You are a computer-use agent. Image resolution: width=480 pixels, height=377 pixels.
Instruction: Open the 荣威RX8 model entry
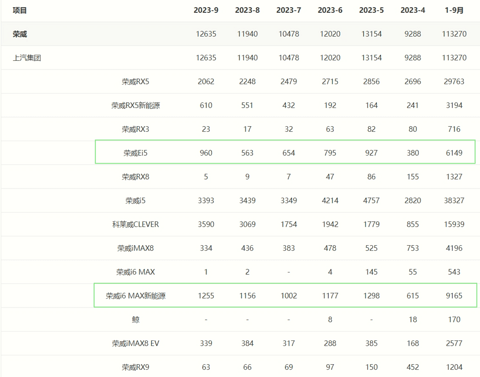(x=135, y=177)
